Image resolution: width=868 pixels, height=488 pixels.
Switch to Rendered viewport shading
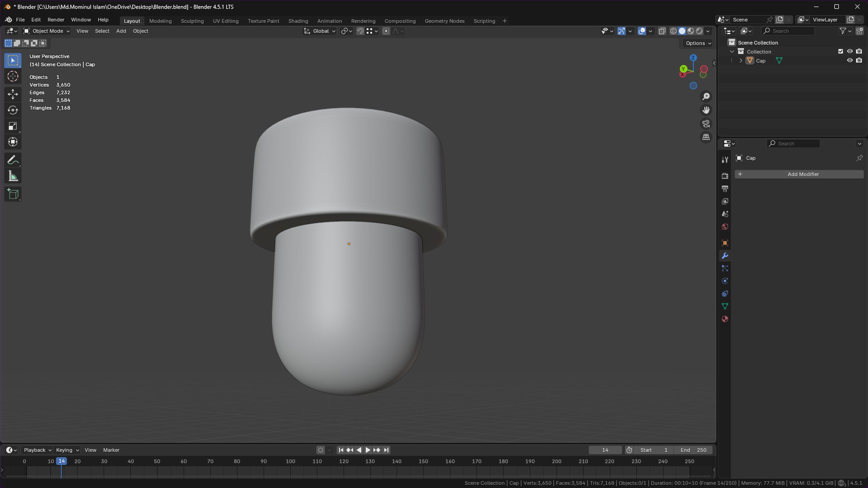click(x=699, y=31)
